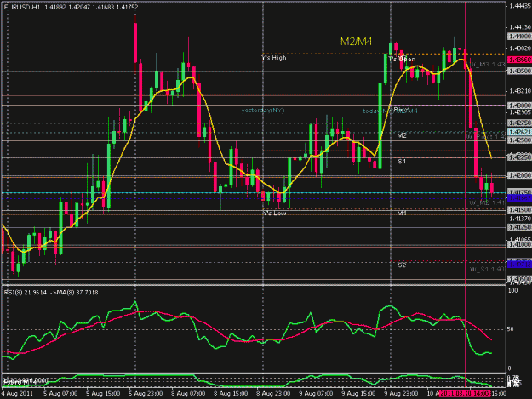Click the 1.41250 price scale label
This screenshot has height=399, width=532.
pyautogui.click(x=519, y=227)
